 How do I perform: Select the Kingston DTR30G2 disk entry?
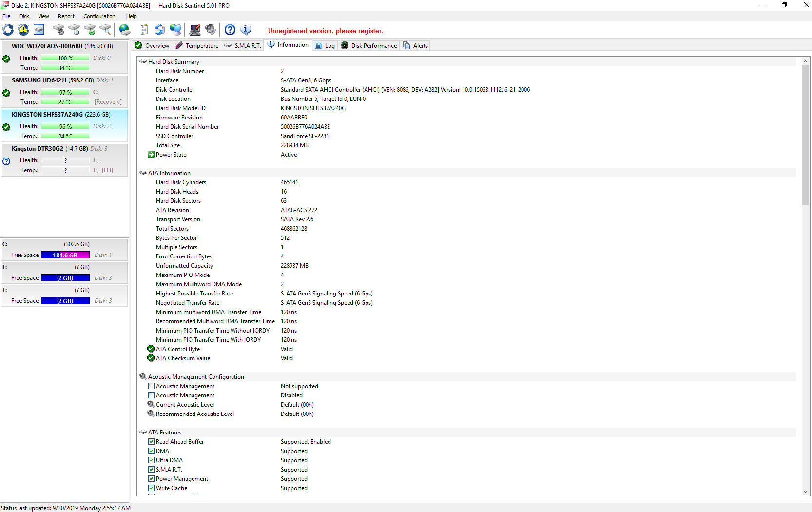(x=64, y=159)
